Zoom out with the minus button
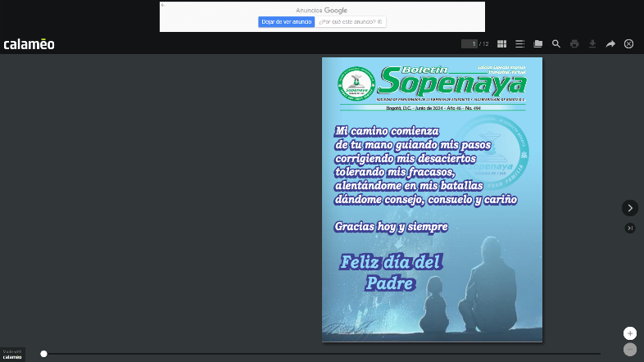 629,350
